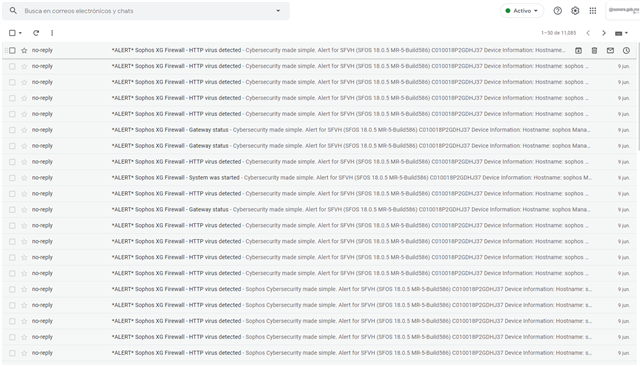The width and height of the screenshot is (640, 366).
Task: Check the box on the highlighted first email
Action: click(12, 50)
